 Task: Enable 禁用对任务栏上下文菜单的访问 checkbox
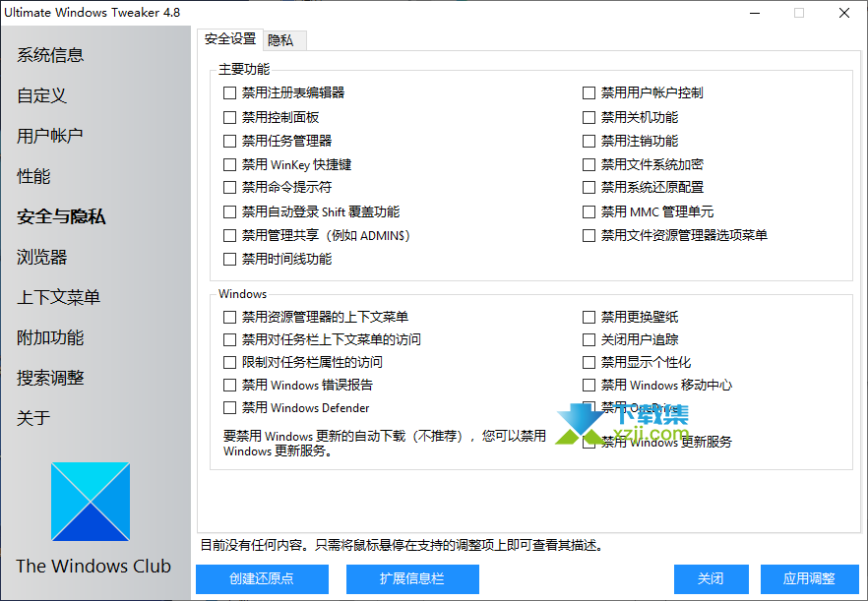(229, 339)
